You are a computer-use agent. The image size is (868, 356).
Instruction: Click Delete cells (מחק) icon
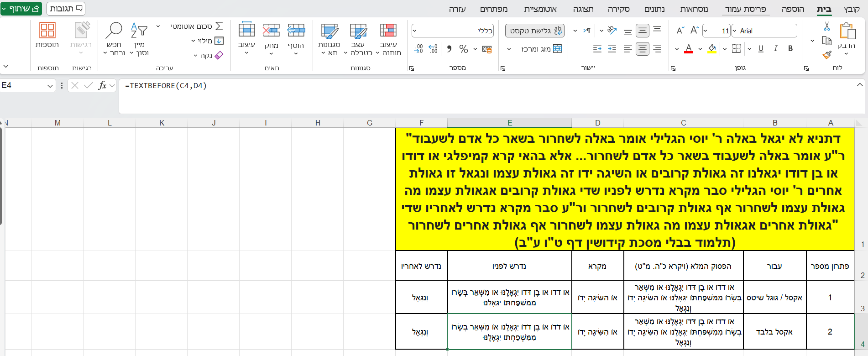(x=272, y=31)
